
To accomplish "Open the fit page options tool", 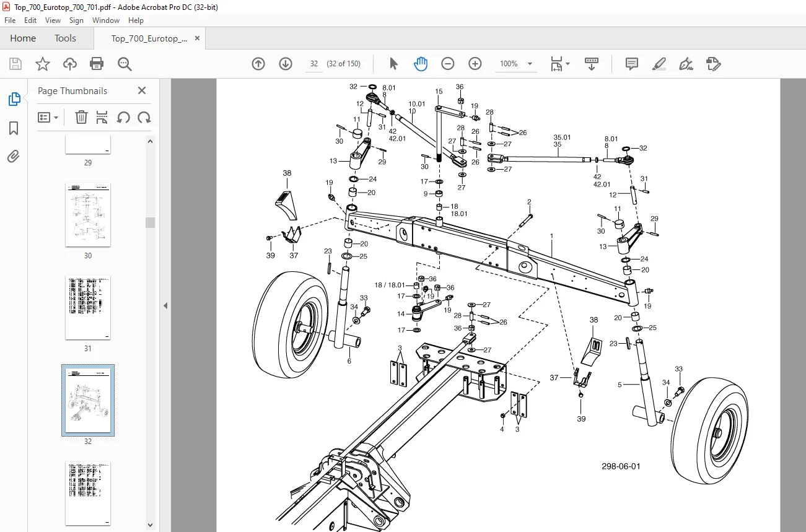I will point(559,64).
